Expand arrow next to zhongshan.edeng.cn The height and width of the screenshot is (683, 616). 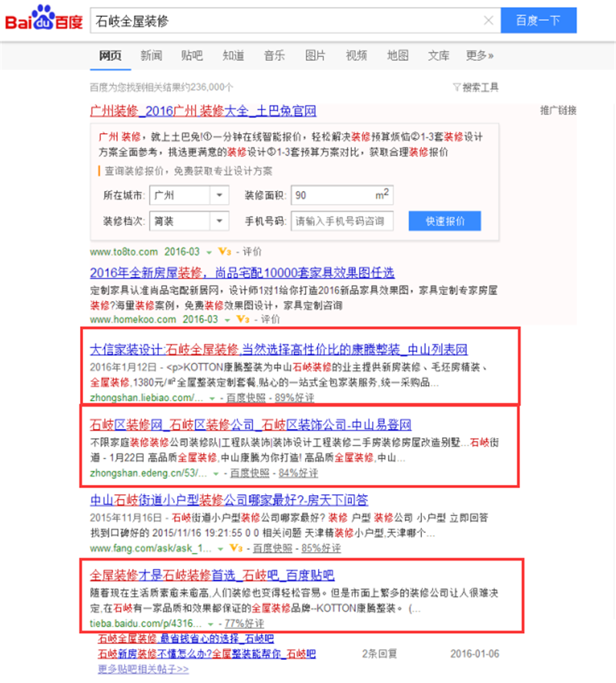click(x=216, y=474)
